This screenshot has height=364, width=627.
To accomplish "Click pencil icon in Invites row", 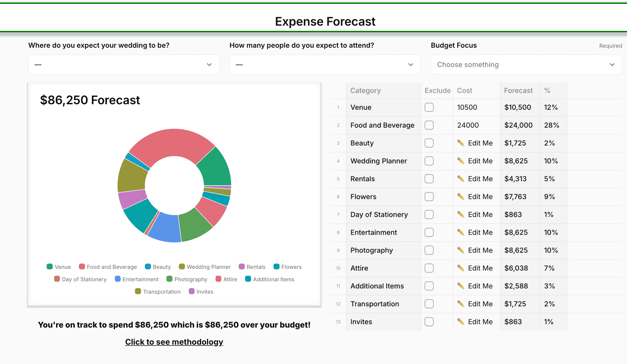I will (461, 322).
